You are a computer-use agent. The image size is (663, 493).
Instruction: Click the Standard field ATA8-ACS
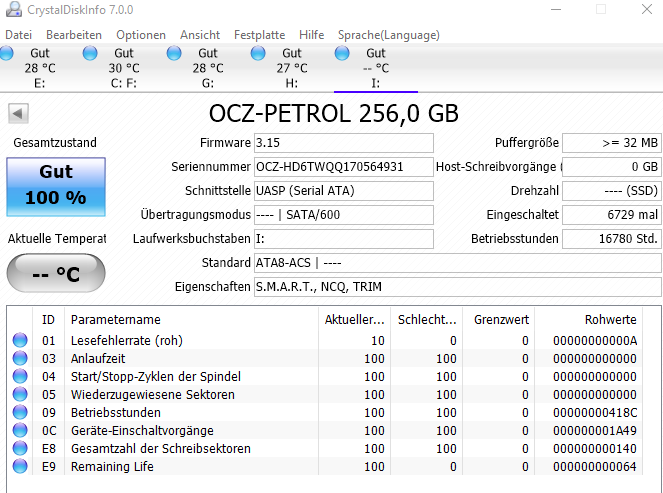pyautogui.click(x=458, y=263)
